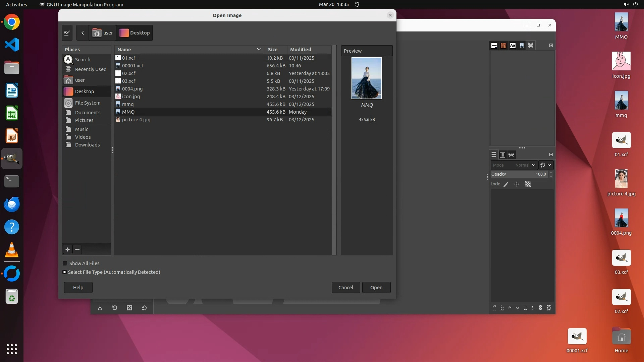Click the type-a-file-name pencil icon
The image size is (644, 362).
coord(67,33)
